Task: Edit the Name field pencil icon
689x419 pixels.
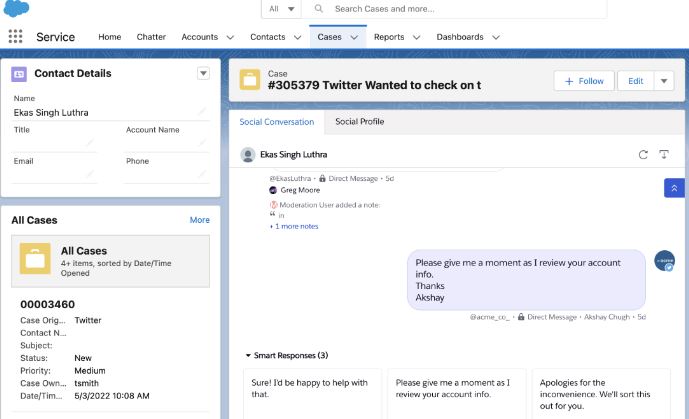Action: (x=202, y=112)
